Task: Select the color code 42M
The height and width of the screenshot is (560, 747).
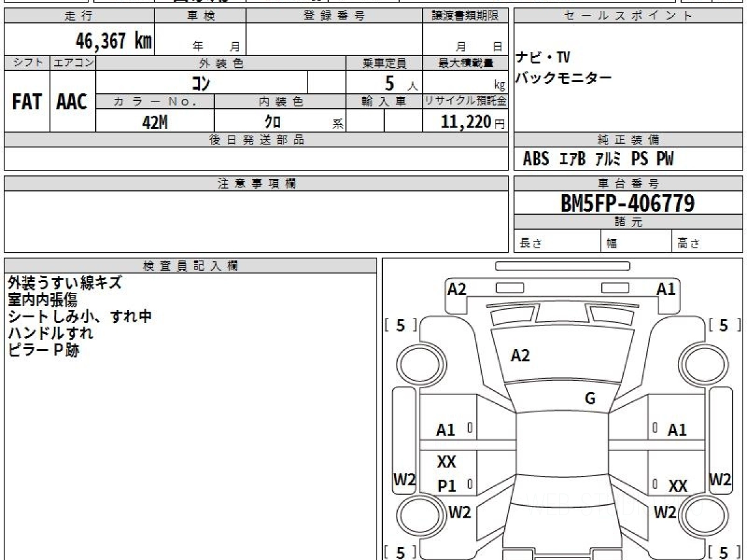Action: (155, 122)
